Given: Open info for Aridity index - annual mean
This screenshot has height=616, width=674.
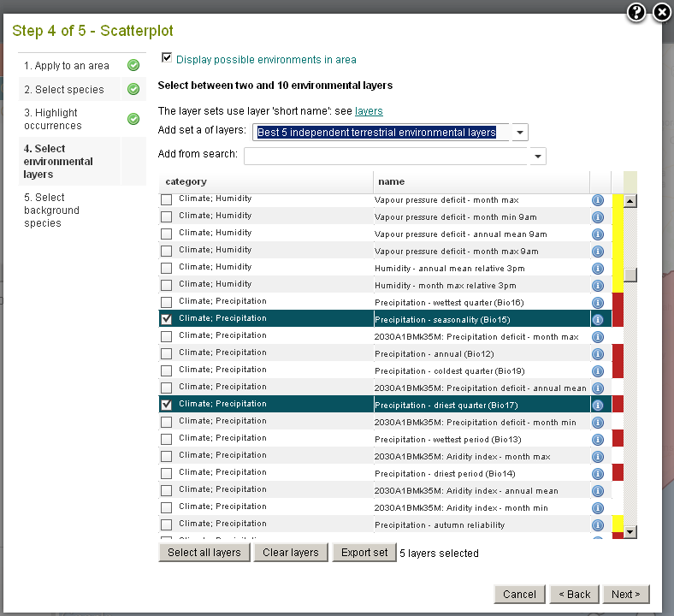Looking at the screenshot, I should click(598, 491).
